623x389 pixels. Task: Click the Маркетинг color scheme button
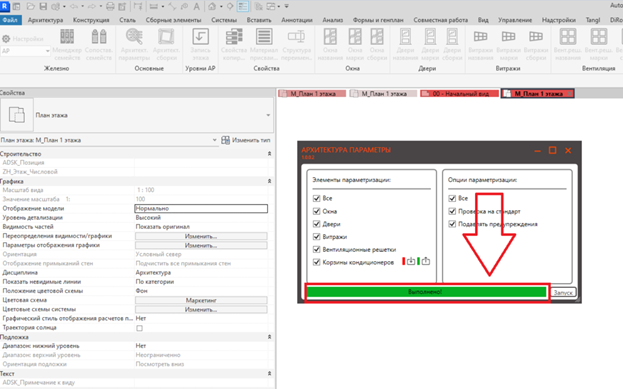(201, 300)
